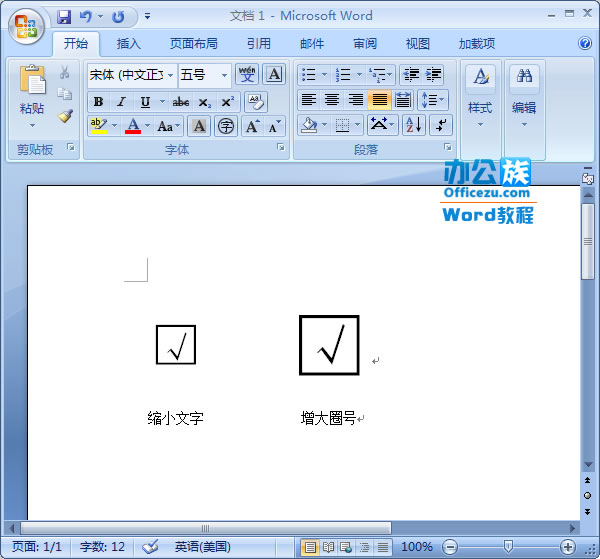600x559 pixels.
Task: Open the numbering list dropdown arrow
Action: tap(359, 74)
